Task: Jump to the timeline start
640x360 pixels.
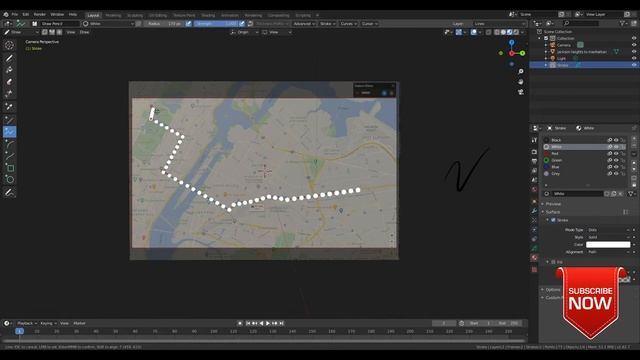Action: click(248, 323)
